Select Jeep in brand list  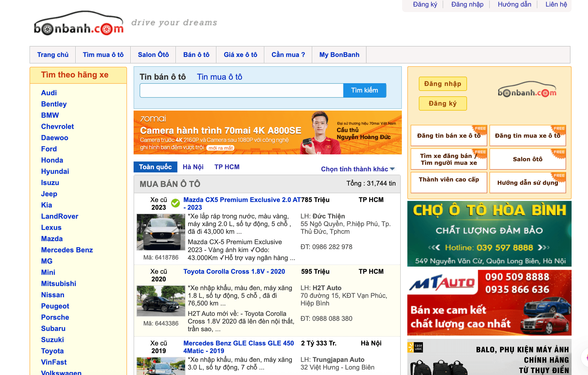point(49,194)
